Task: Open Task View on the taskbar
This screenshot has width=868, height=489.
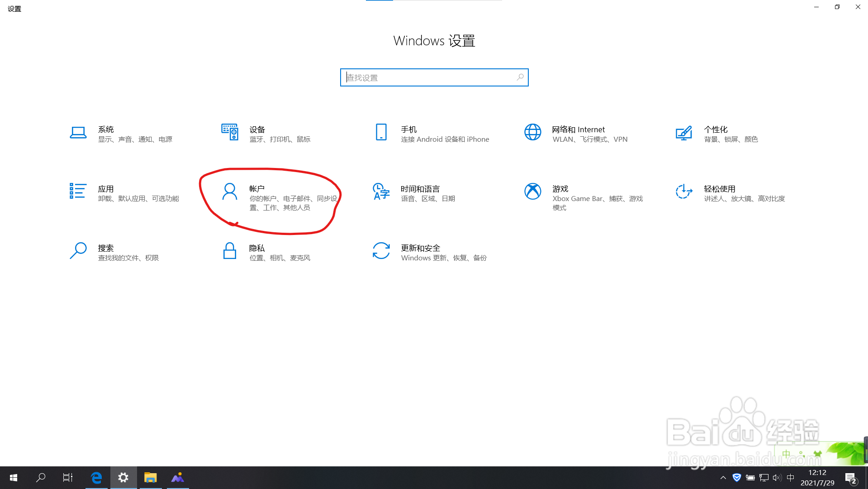Action: (68, 478)
